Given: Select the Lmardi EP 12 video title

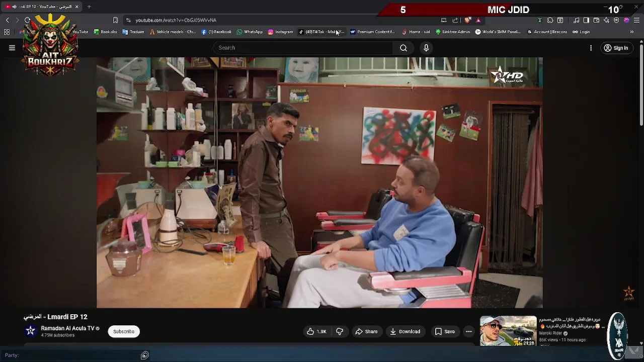Looking at the screenshot, I should pyautogui.click(x=55, y=317).
